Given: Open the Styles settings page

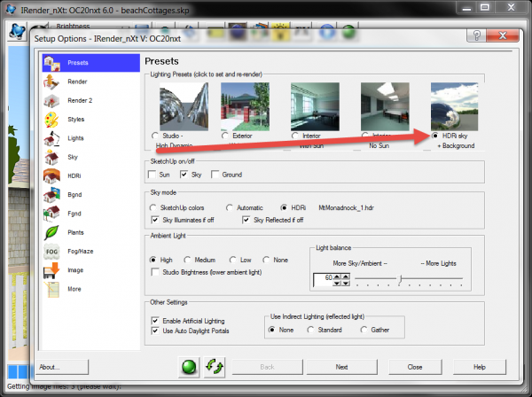Looking at the screenshot, I should (76, 119).
